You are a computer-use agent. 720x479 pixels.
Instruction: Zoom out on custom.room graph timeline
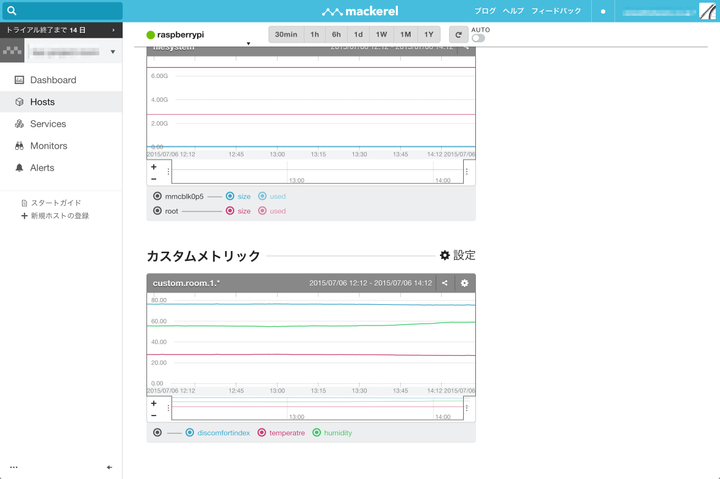point(154,416)
